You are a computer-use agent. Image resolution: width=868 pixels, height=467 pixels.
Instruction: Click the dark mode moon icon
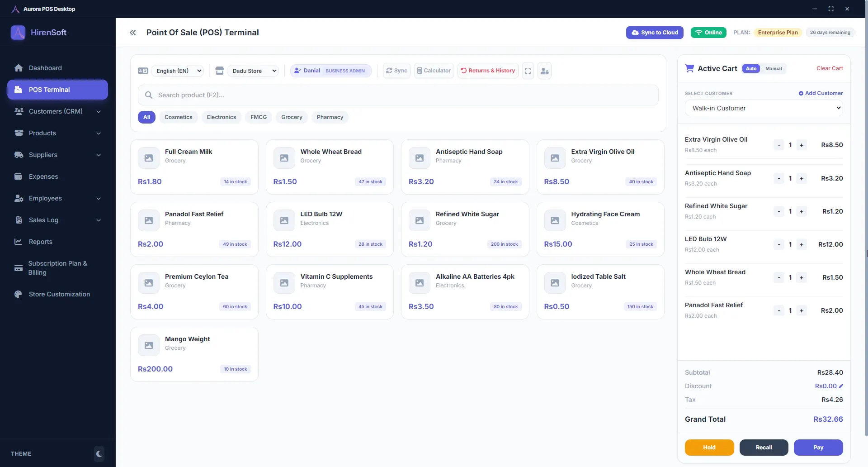point(99,453)
